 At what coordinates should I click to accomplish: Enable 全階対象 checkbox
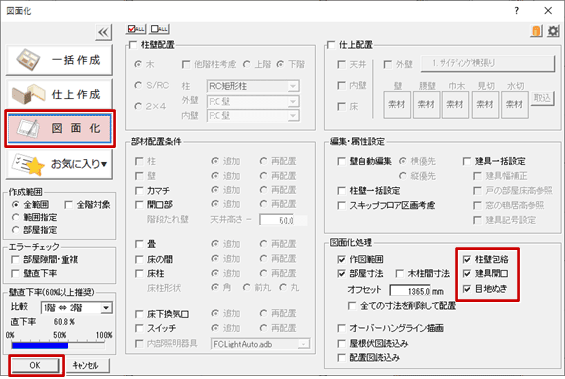point(68,205)
